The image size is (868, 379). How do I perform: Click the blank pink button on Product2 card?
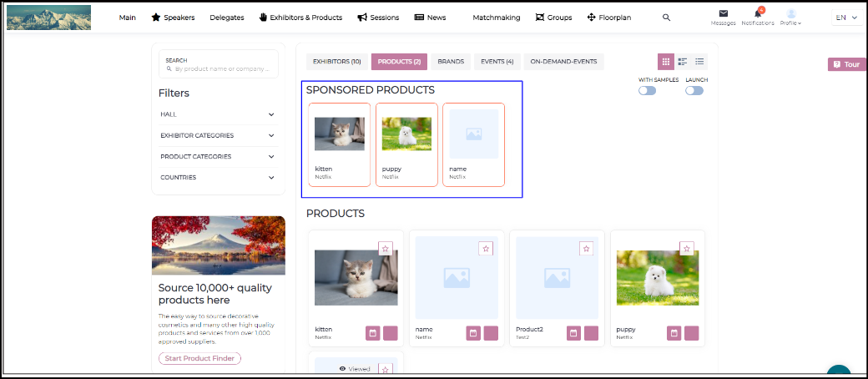pyautogui.click(x=591, y=333)
